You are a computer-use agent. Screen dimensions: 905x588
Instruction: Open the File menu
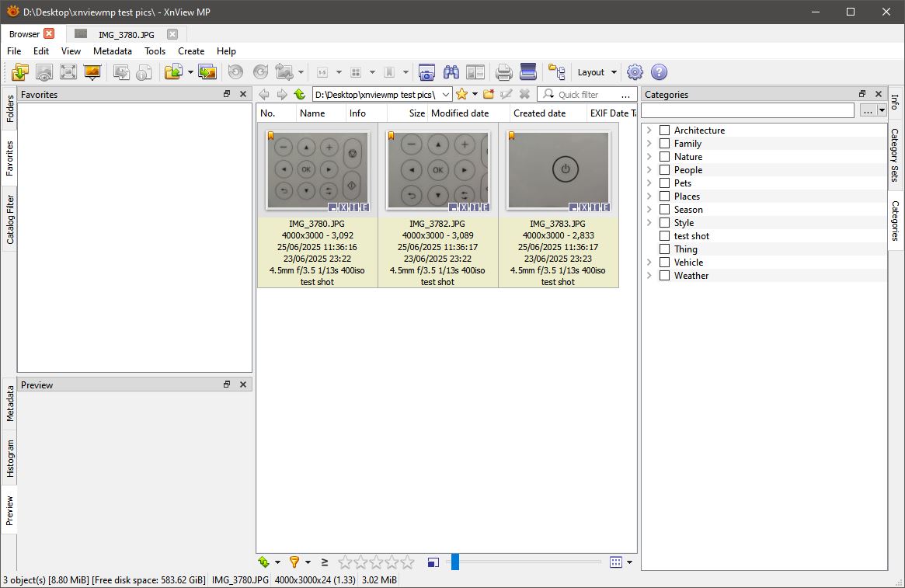click(x=14, y=50)
